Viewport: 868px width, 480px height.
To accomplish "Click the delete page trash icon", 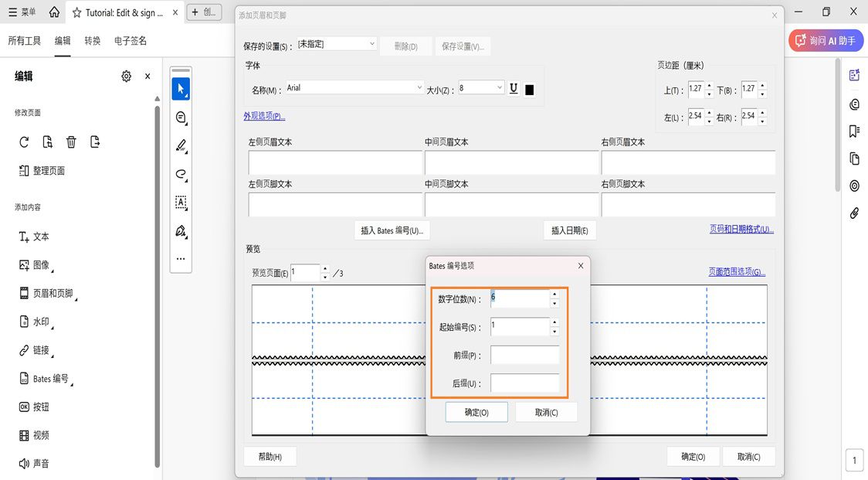I will 71,141.
